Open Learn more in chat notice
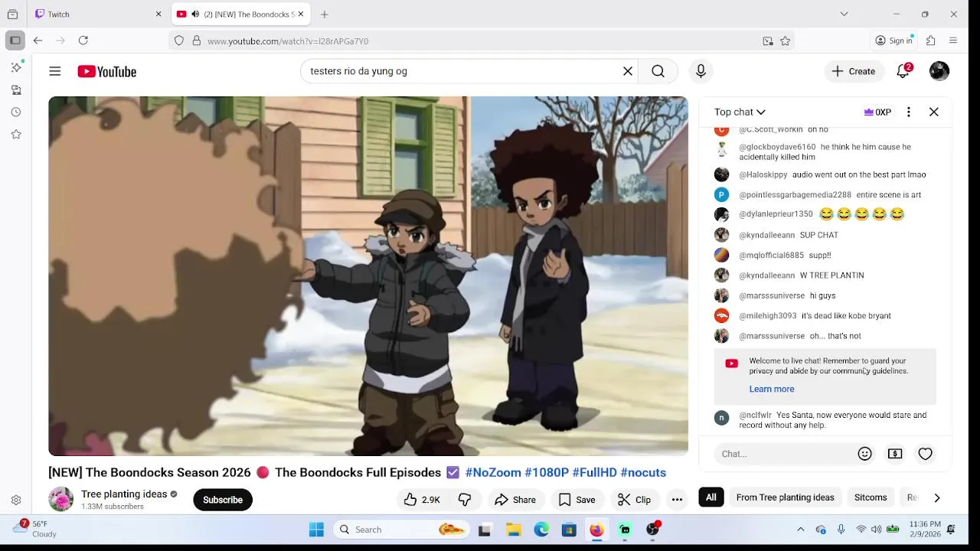This screenshot has width=980, height=551. [772, 389]
